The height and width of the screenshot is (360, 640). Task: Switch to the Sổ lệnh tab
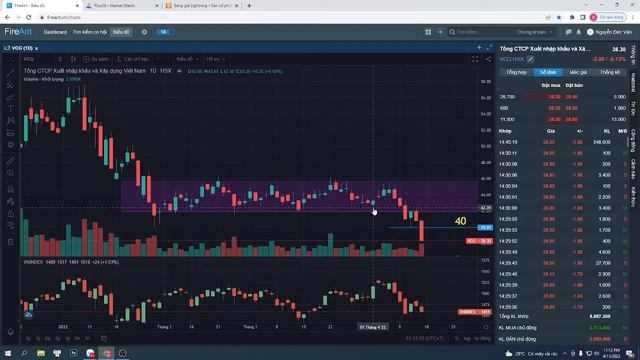(548, 72)
